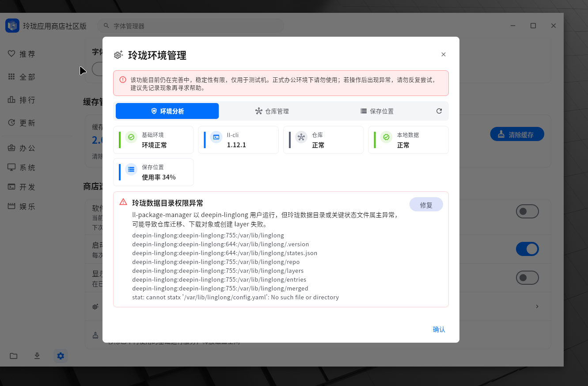Click the magnifier icon in the search bar
This screenshot has width=588, height=386.
106,26
